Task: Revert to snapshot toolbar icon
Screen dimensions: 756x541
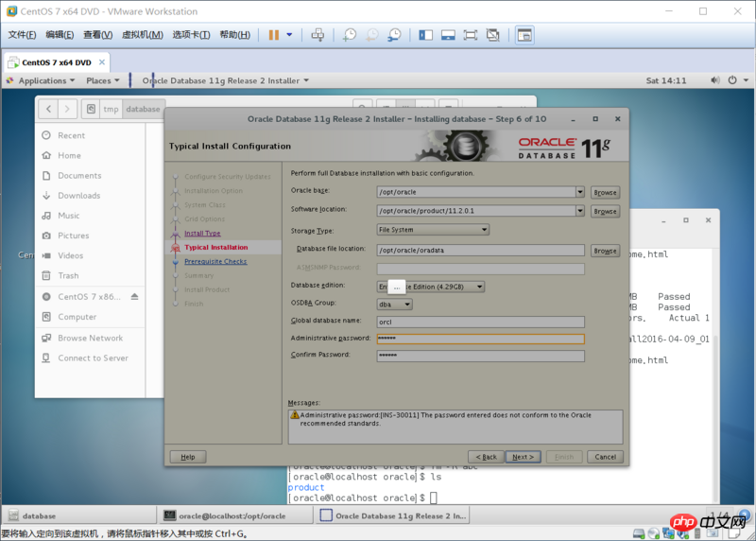Action: (371, 35)
